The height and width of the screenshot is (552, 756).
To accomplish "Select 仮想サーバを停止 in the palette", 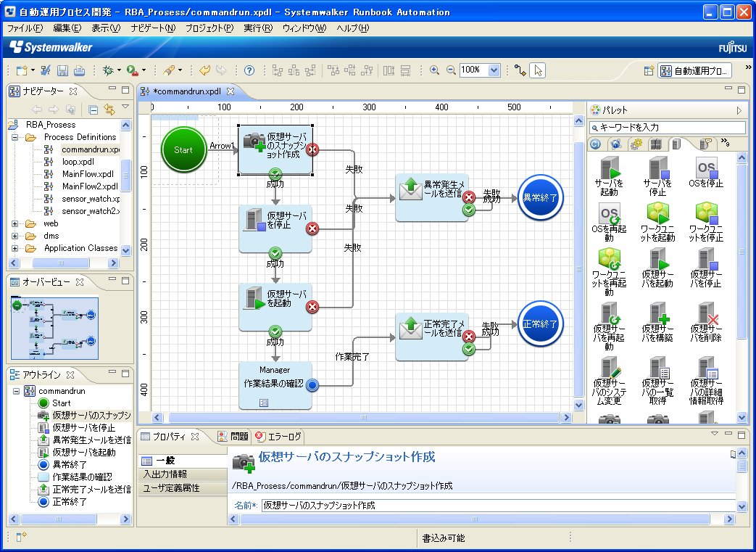I will [706, 268].
